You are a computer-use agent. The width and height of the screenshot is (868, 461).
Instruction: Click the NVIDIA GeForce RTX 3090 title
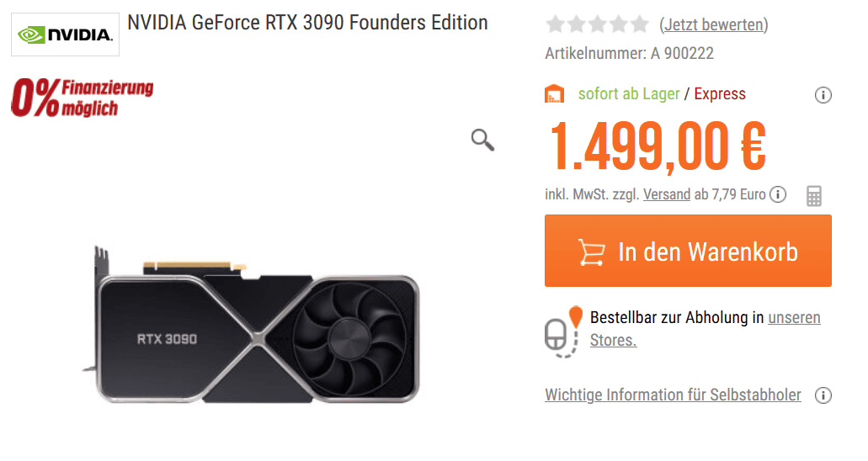[307, 23]
